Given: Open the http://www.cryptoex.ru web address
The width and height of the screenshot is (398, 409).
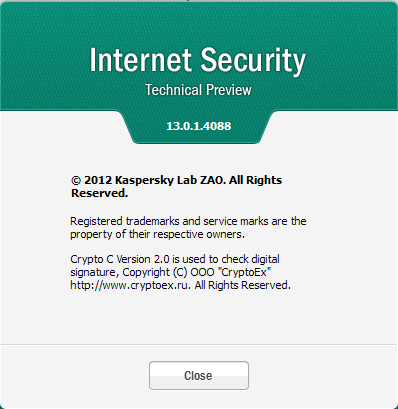Looking at the screenshot, I should point(129,286).
